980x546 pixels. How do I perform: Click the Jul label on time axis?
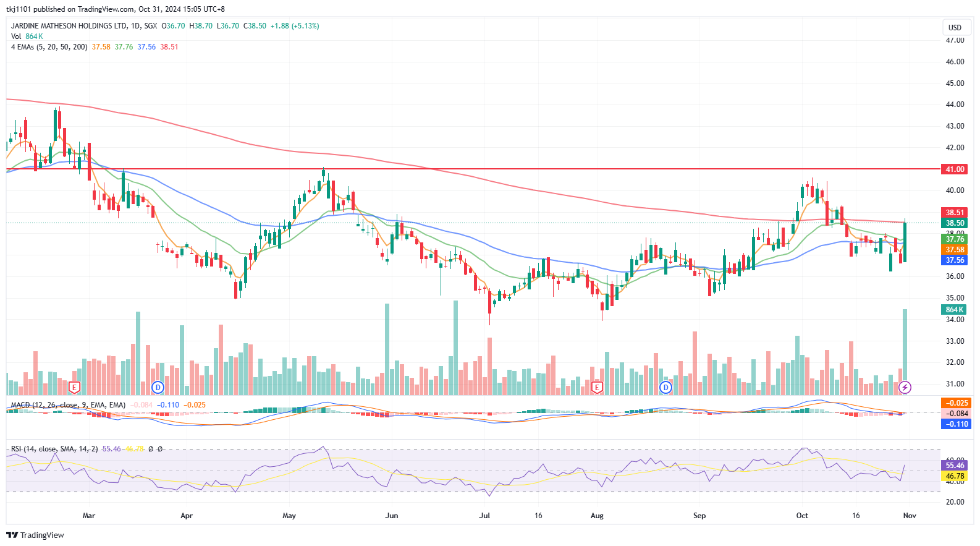pyautogui.click(x=484, y=516)
